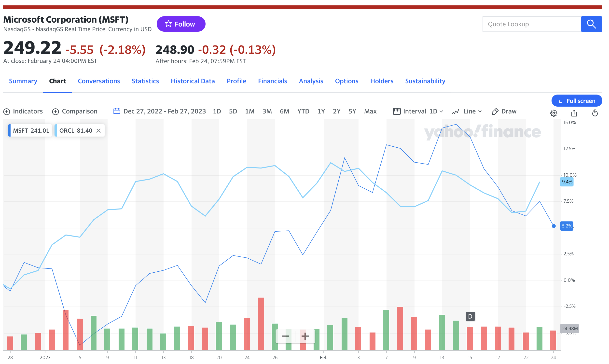Switch to the Financials tab
This screenshot has width=609, height=364.
272,81
